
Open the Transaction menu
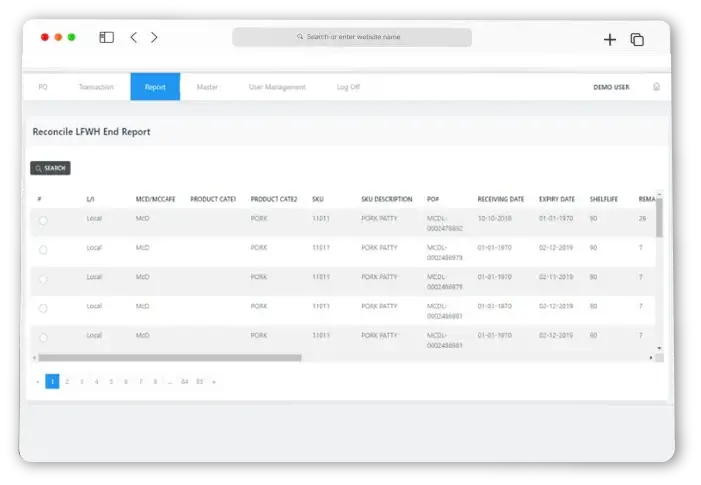tap(96, 87)
